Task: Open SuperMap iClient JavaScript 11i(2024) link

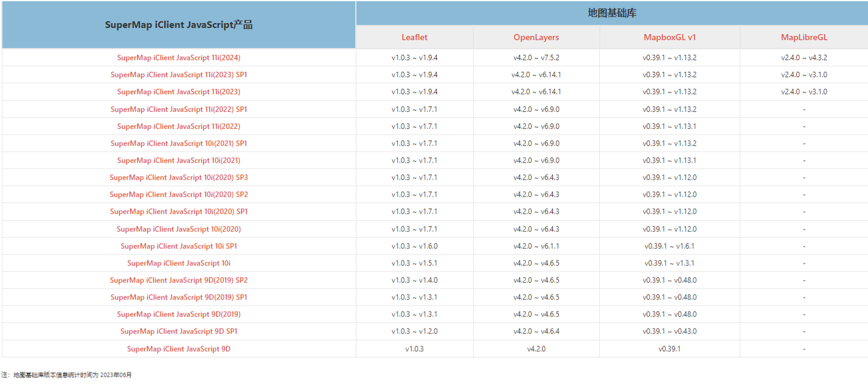Action: 179,58
